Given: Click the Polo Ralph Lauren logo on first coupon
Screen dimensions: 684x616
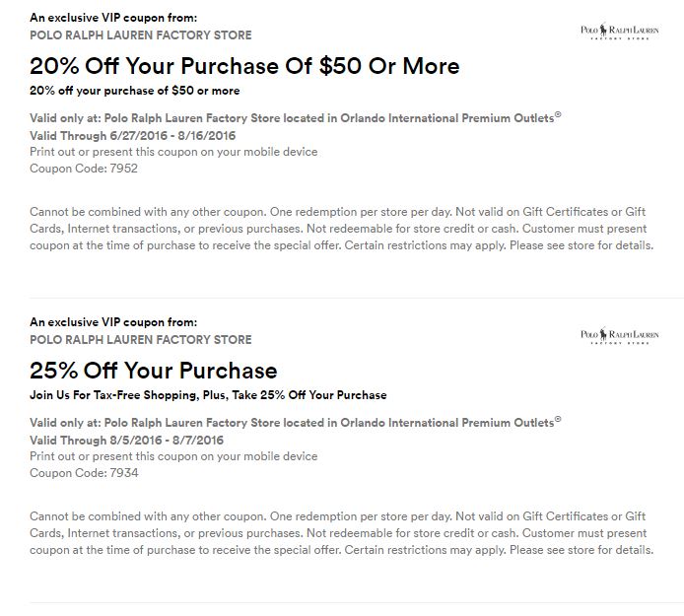Looking at the screenshot, I should pyautogui.click(x=619, y=31).
